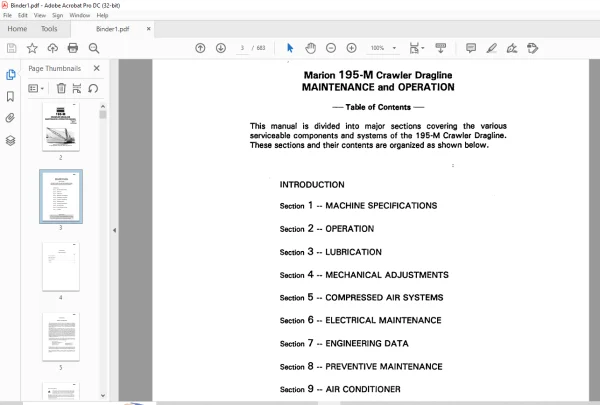Click "Marion 195-M Crawler Dragline" title
The image size is (600, 405).
pos(378,75)
